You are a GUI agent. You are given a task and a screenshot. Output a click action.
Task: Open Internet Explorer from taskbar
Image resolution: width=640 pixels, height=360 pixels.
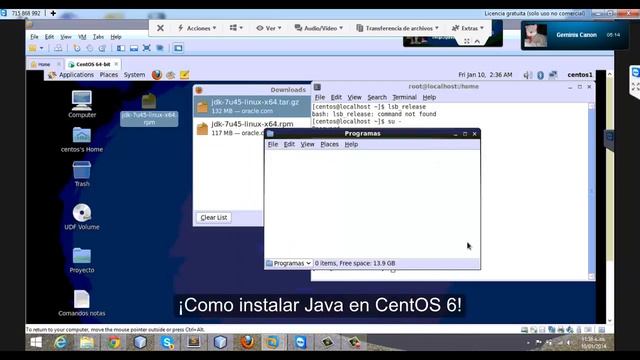click(60, 342)
